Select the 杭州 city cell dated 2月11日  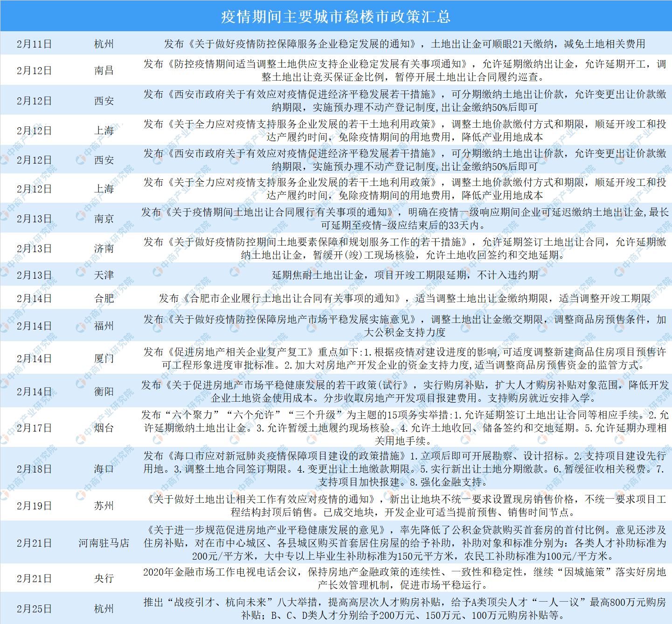(x=104, y=43)
